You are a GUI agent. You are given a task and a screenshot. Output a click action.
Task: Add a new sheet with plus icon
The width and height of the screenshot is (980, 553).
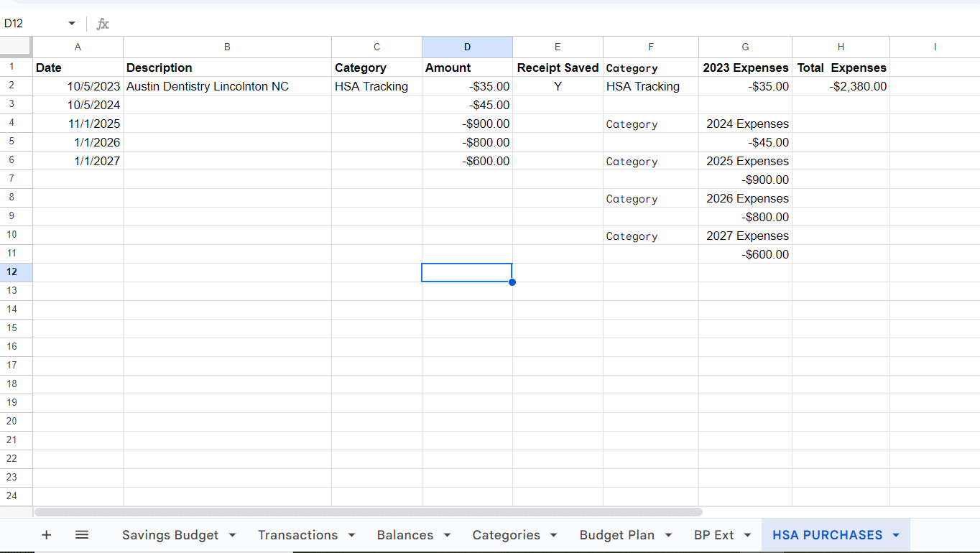[x=47, y=535]
